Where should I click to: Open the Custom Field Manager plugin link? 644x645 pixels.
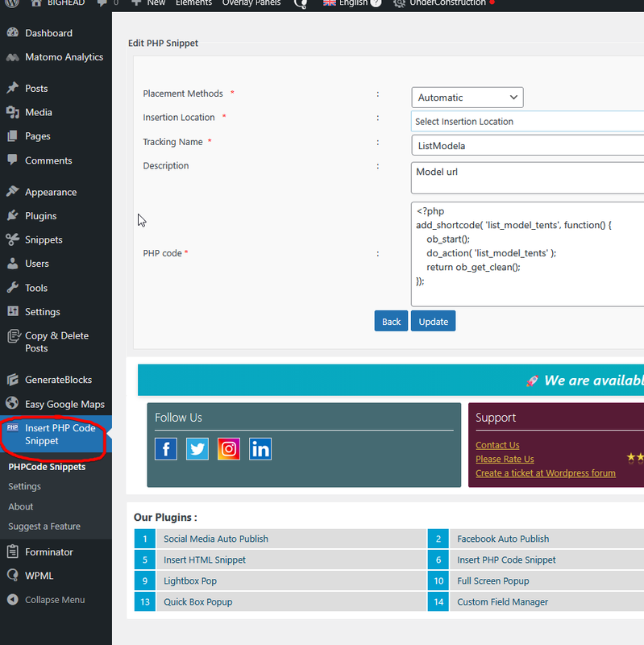pyautogui.click(x=502, y=601)
